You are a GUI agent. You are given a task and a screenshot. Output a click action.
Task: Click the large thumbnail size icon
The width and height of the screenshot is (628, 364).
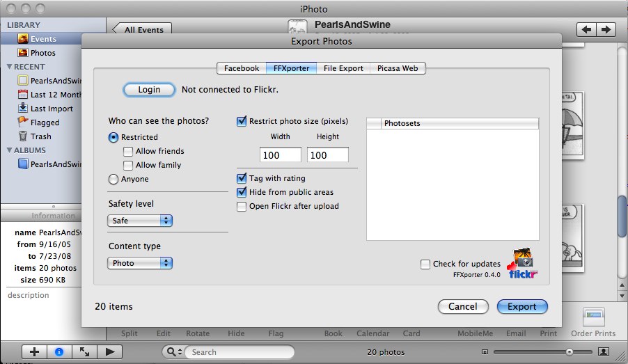[x=603, y=351]
